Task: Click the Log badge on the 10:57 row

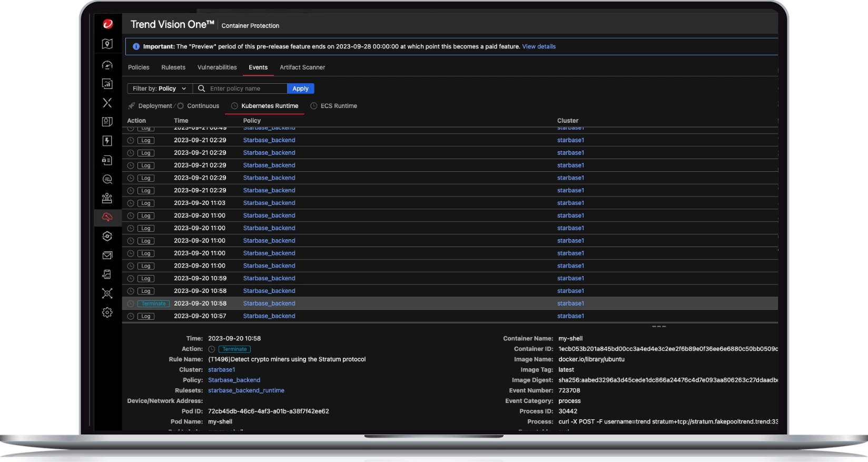Action: point(146,316)
